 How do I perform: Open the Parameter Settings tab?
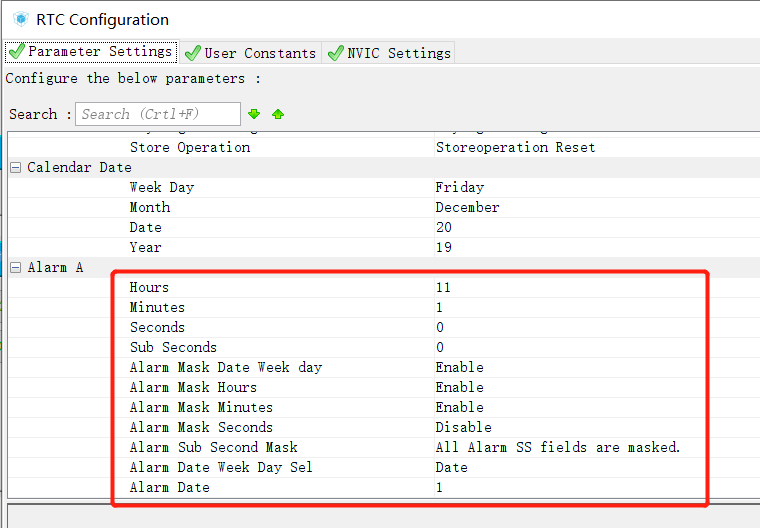[x=92, y=51]
